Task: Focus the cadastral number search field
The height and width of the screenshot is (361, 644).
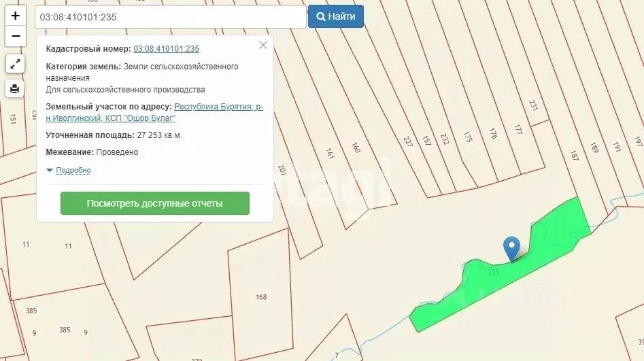Action: point(170,17)
